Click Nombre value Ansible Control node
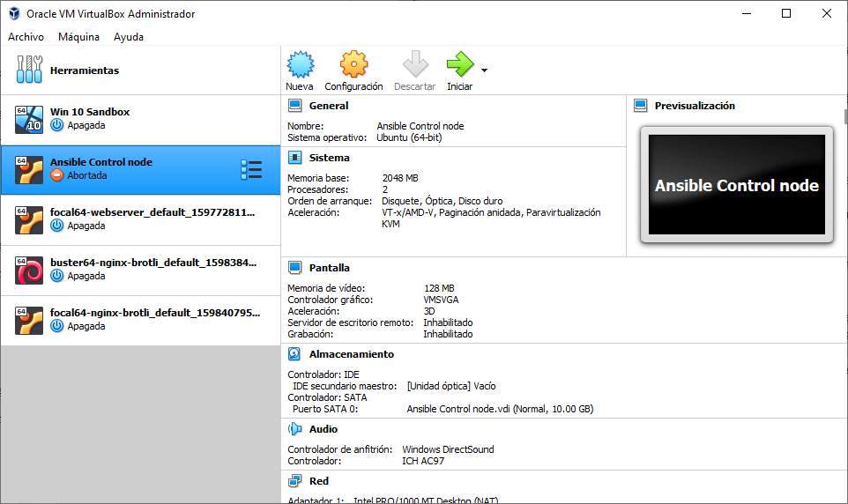This screenshot has width=848, height=504. [420, 126]
